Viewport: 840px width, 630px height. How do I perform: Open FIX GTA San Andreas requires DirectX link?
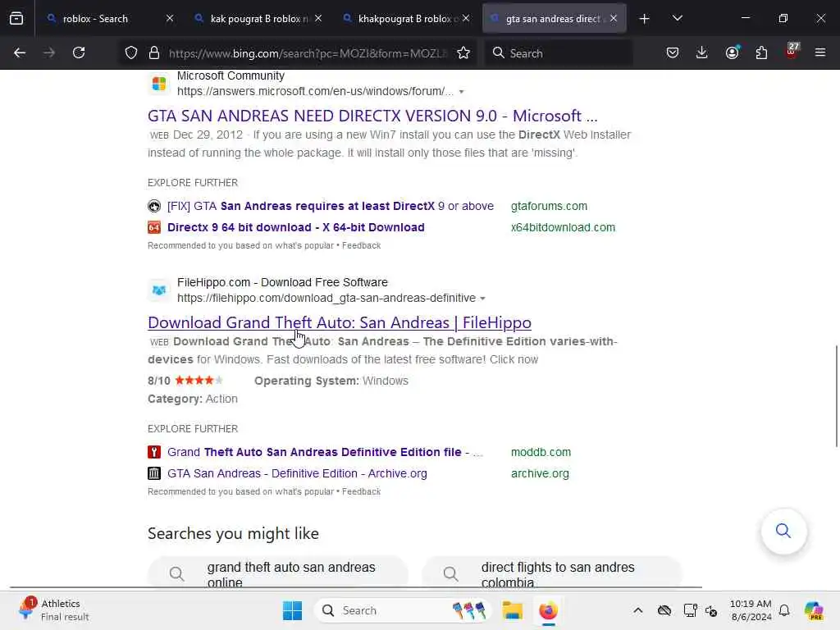[331, 206]
